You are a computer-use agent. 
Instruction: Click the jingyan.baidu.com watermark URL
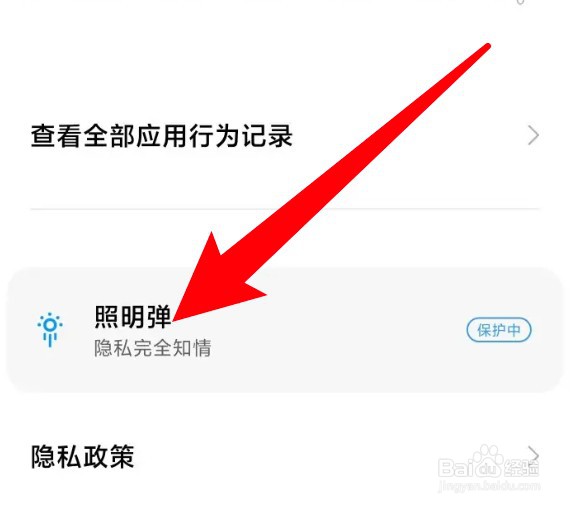[489, 485]
